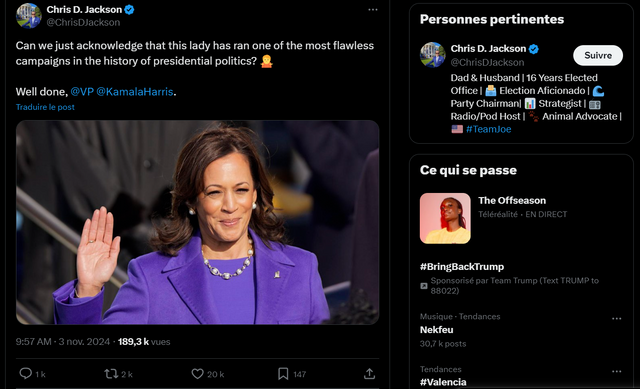Image resolution: width=640 pixels, height=389 pixels.
Task: Open the share upload icon
Action: [x=369, y=373]
